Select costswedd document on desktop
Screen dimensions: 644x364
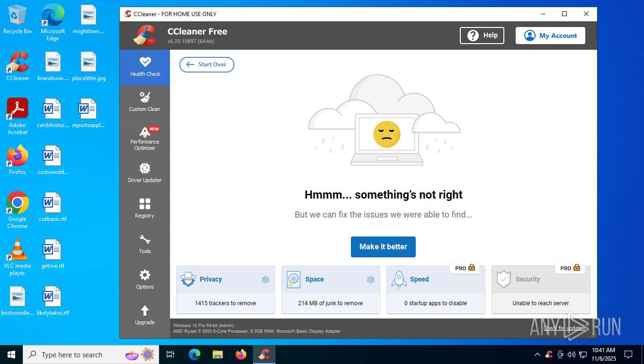(x=53, y=160)
